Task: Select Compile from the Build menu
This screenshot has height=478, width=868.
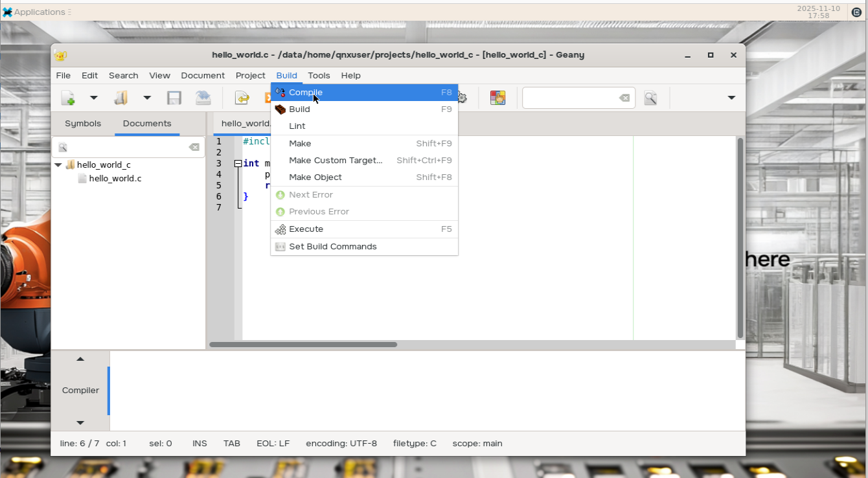Action: 306,93
